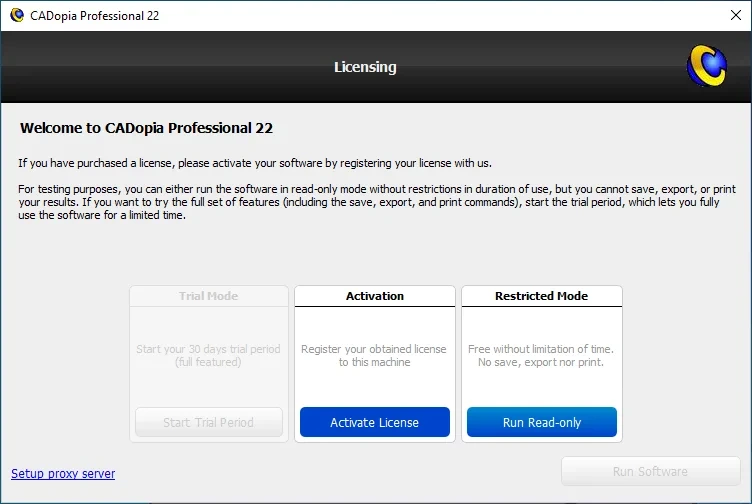Close the CADopia licensing window
Screen dimensions: 752x504
coord(736,15)
